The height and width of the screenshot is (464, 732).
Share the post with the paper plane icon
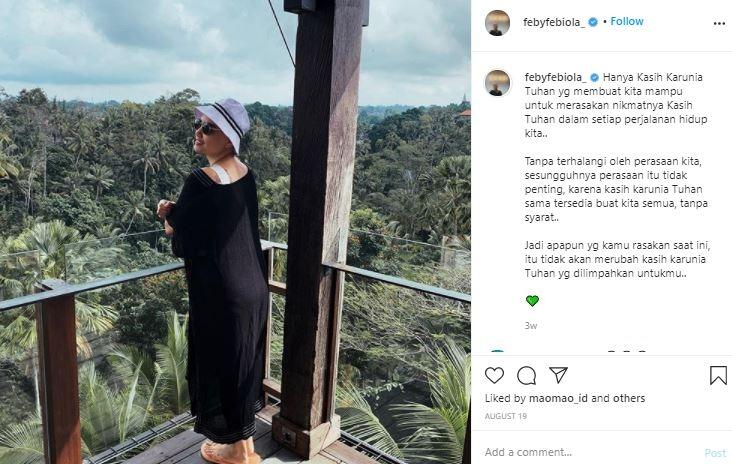point(558,375)
